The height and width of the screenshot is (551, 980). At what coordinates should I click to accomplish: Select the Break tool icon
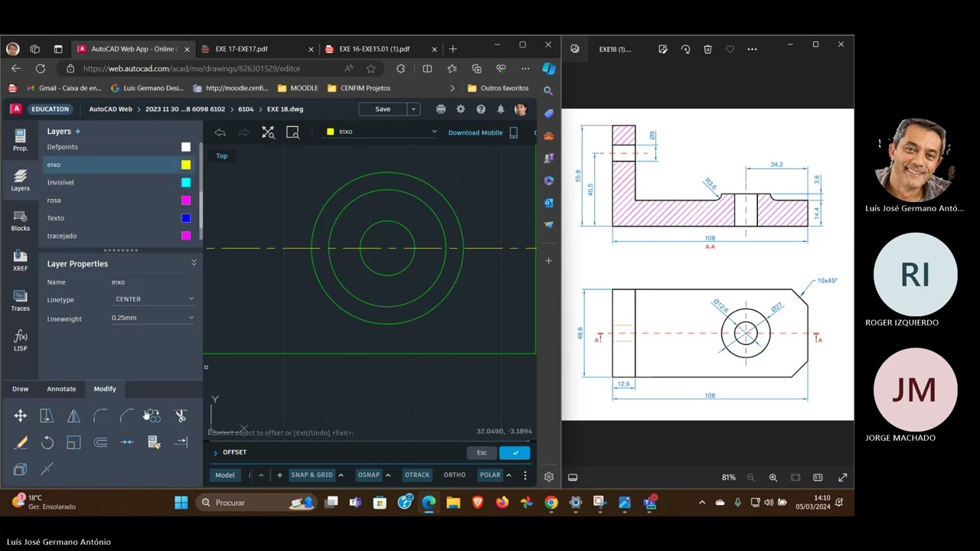tap(47, 469)
